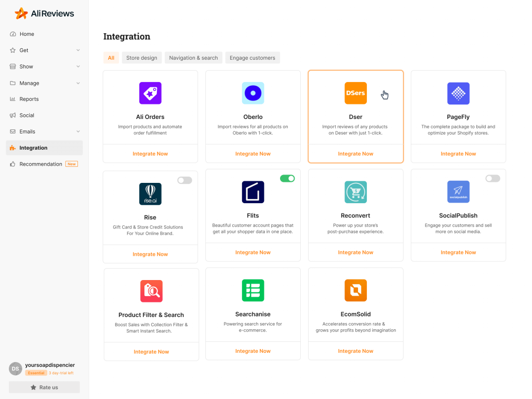Click Integrate Now for Oberlo

click(x=253, y=154)
